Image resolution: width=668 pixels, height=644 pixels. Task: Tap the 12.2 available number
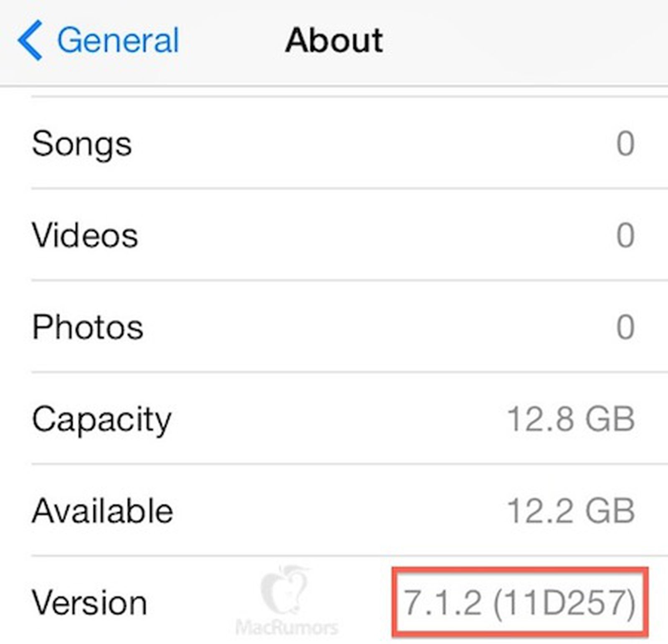tap(541, 511)
